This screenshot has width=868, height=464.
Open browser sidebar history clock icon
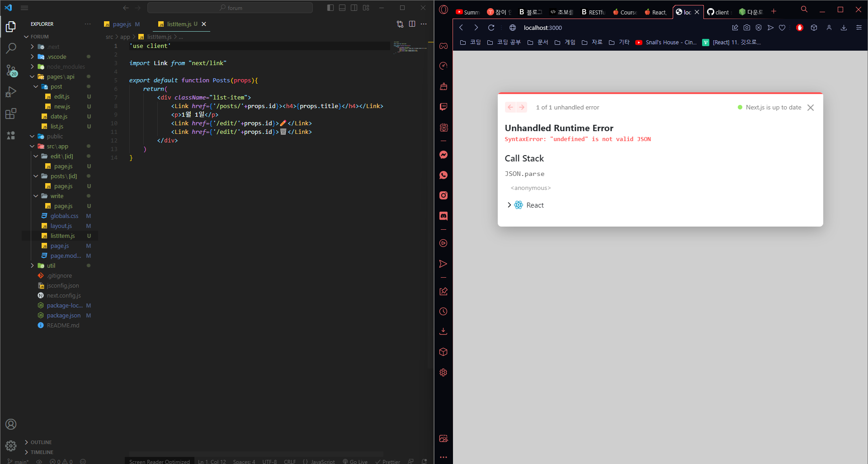(443, 311)
